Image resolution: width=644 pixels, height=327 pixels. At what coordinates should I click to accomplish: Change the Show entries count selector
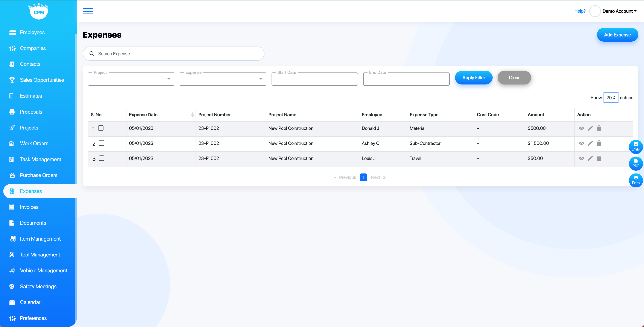pyautogui.click(x=611, y=98)
